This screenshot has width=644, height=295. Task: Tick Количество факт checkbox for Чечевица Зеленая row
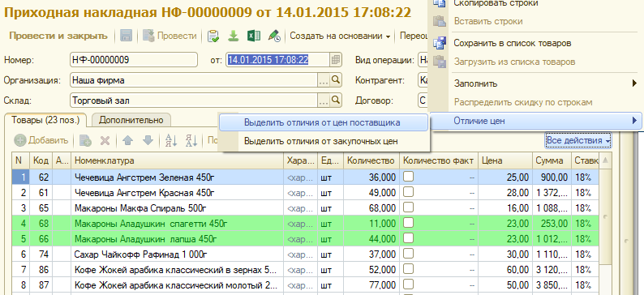(408, 177)
